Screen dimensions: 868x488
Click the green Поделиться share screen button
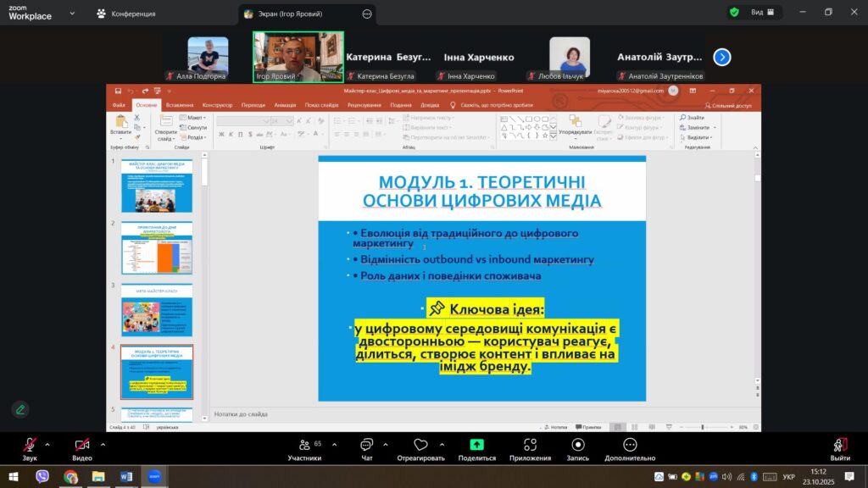tap(476, 446)
